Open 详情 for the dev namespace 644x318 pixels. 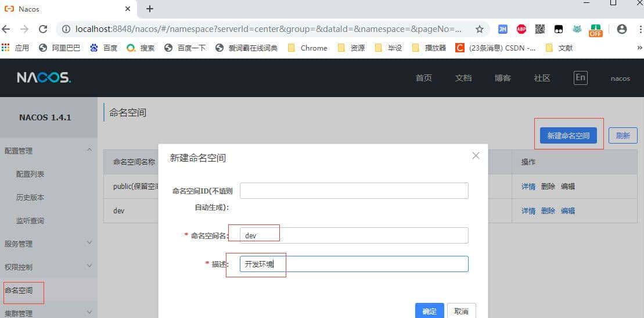pos(528,210)
